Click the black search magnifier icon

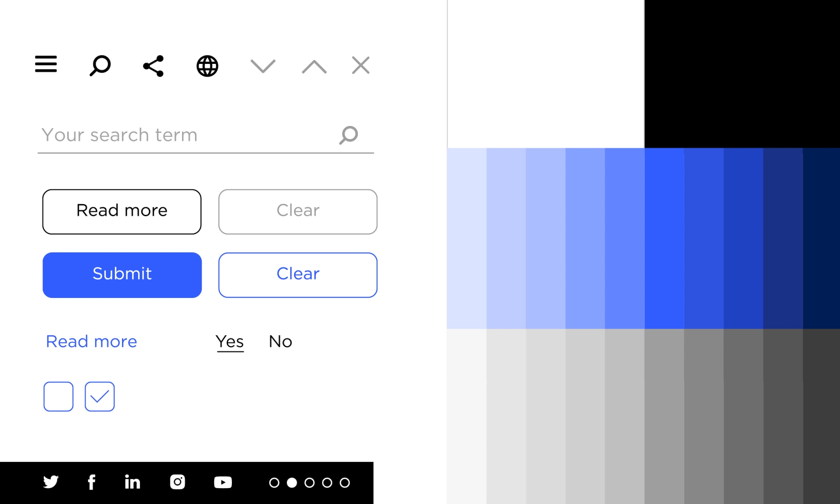tap(100, 66)
